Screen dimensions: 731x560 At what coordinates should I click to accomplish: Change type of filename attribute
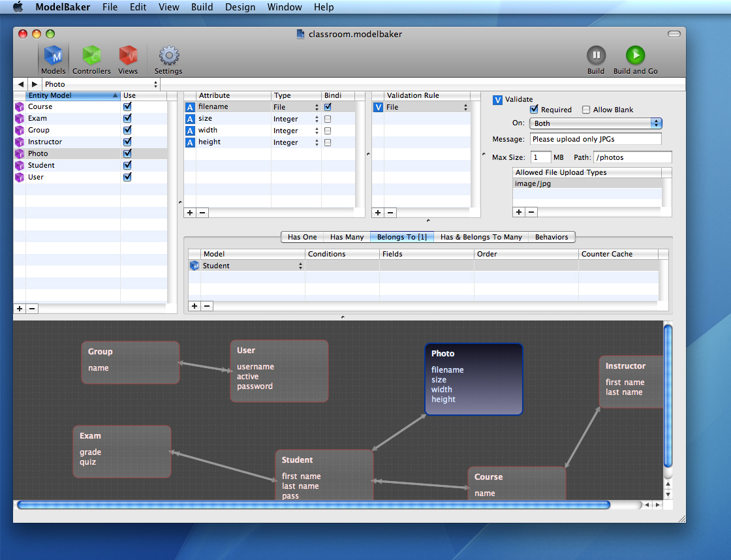coord(296,107)
